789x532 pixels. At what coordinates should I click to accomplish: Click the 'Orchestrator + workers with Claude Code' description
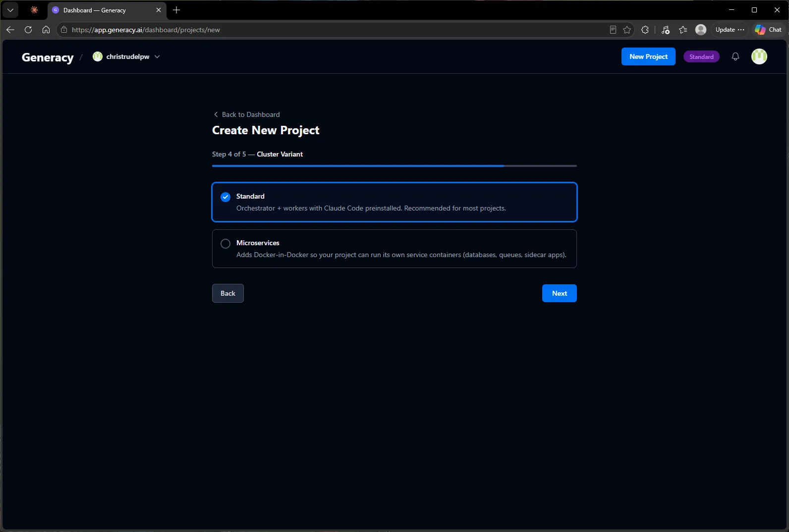[x=371, y=208]
